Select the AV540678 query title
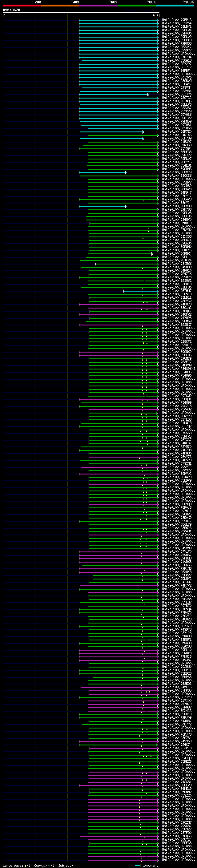Image resolution: width=197 pixels, height=868 pixels. pos(11,10)
